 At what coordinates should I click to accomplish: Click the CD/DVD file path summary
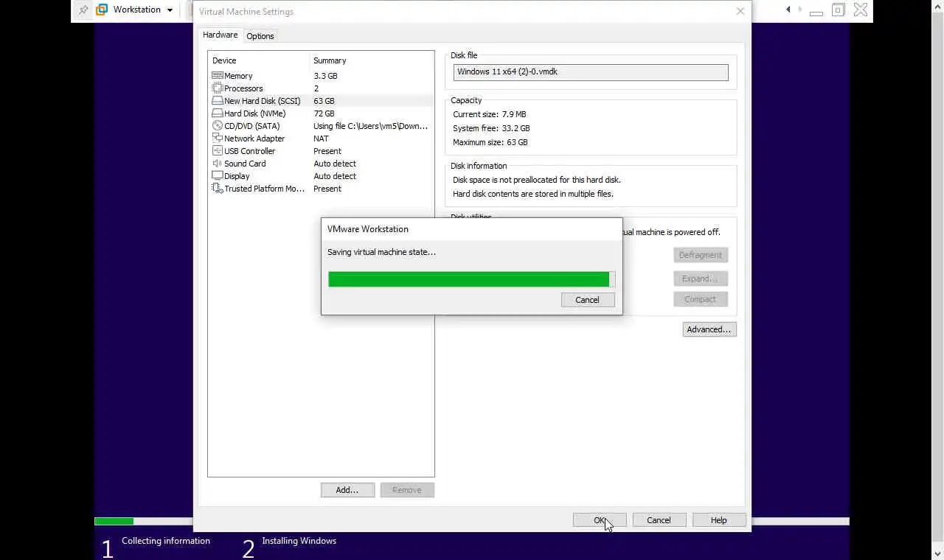(371, 126)
